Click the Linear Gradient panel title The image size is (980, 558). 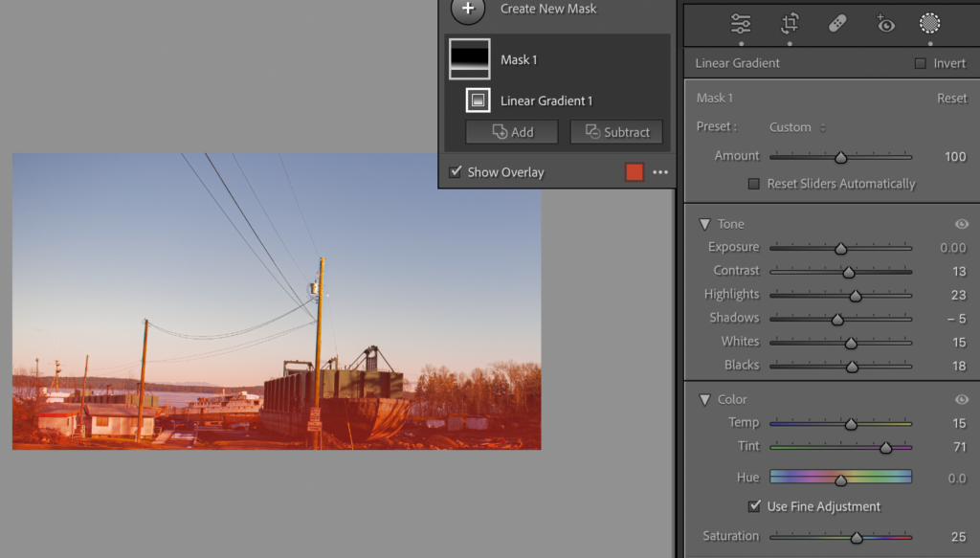coord(737,63)
